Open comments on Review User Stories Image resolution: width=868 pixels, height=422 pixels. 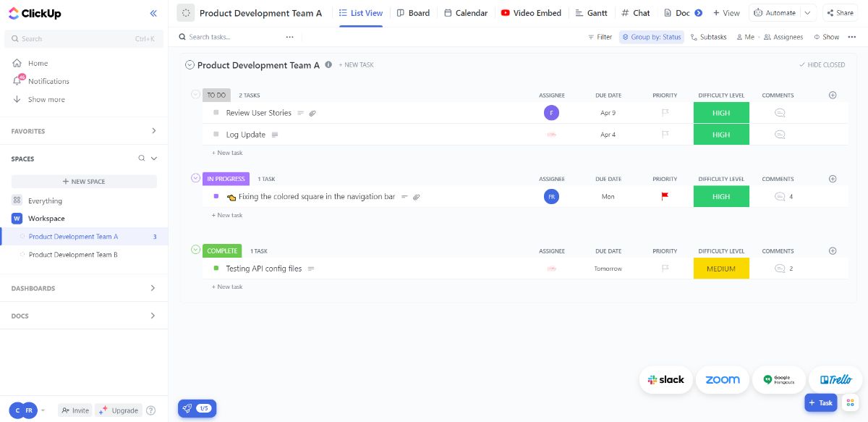tap(780, 113)
